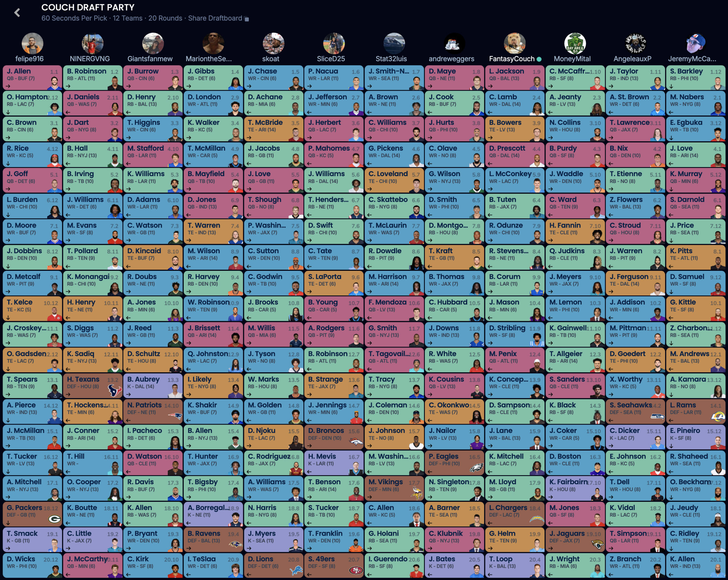The height and width of the screenshot is (580, 728).
Task: Select the S. Barkley pick 1.12 card
Action: [696, 78]
